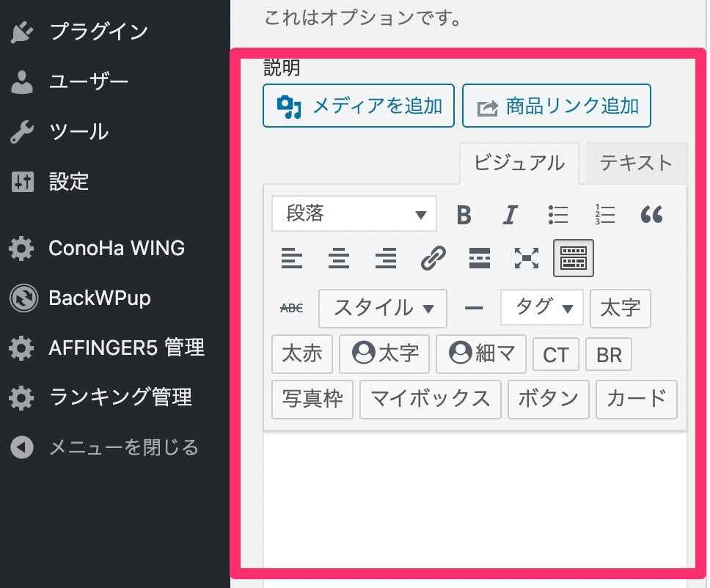The width and height of the screenshot is (710, 588).
Task: Open the 段落 format dropdown
Action: [x=354, y=213]
